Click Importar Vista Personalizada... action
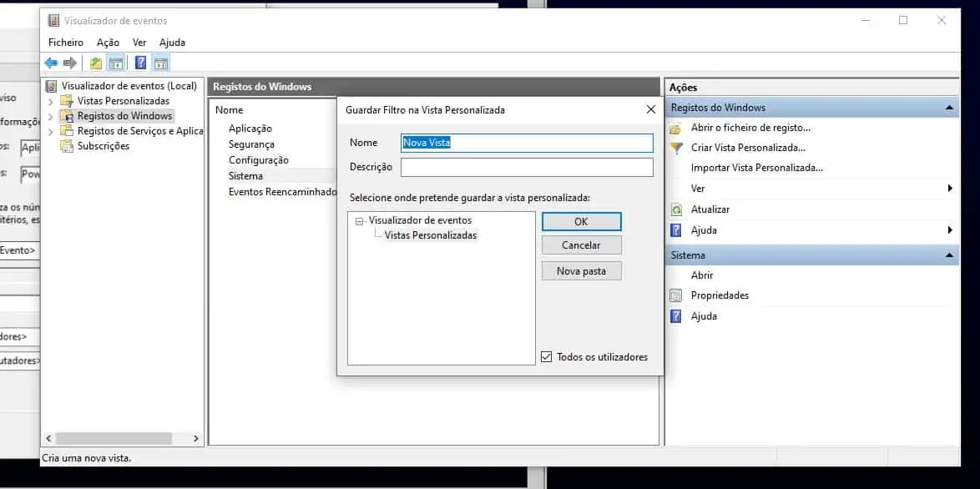 [757, 168]
